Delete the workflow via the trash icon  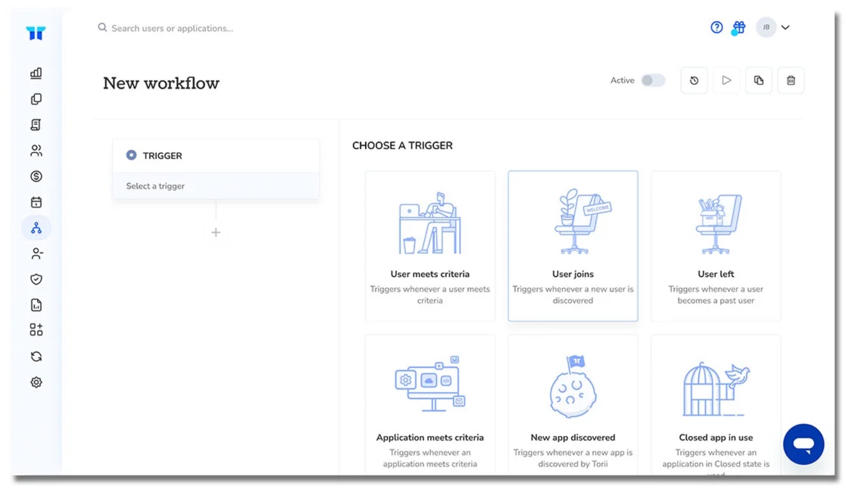click(791, 80)
